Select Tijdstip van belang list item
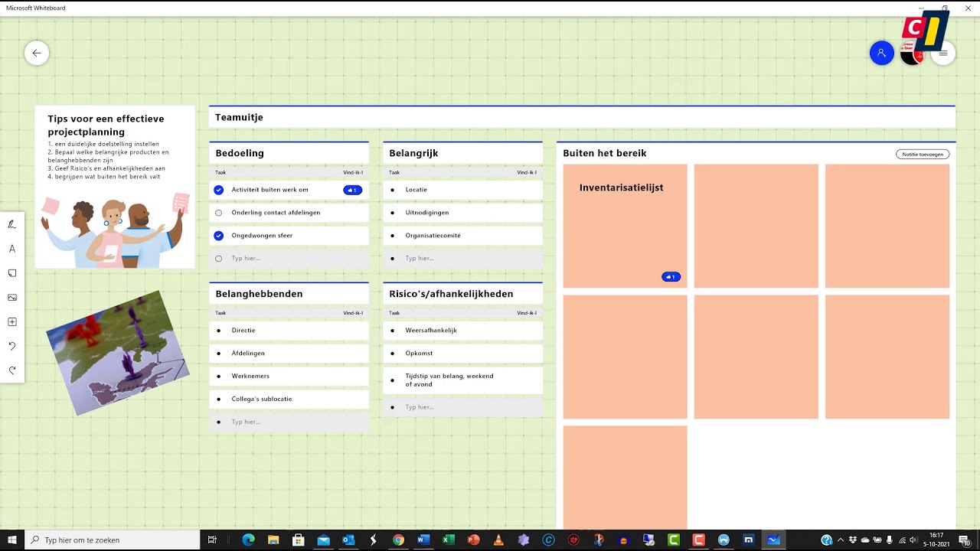The image size is (980, 551). pyautogui.click(x=462, y=380)
